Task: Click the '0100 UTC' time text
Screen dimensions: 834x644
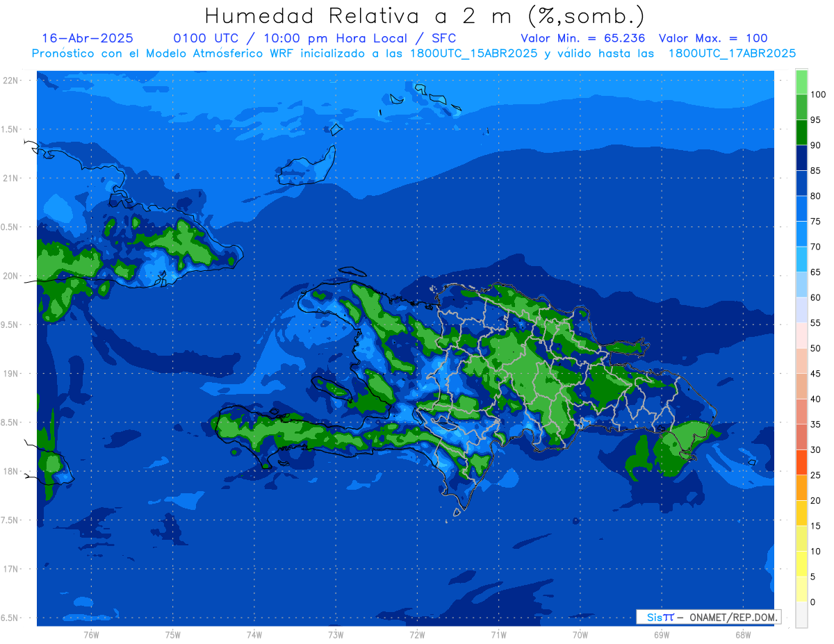Action: (206, 38)
